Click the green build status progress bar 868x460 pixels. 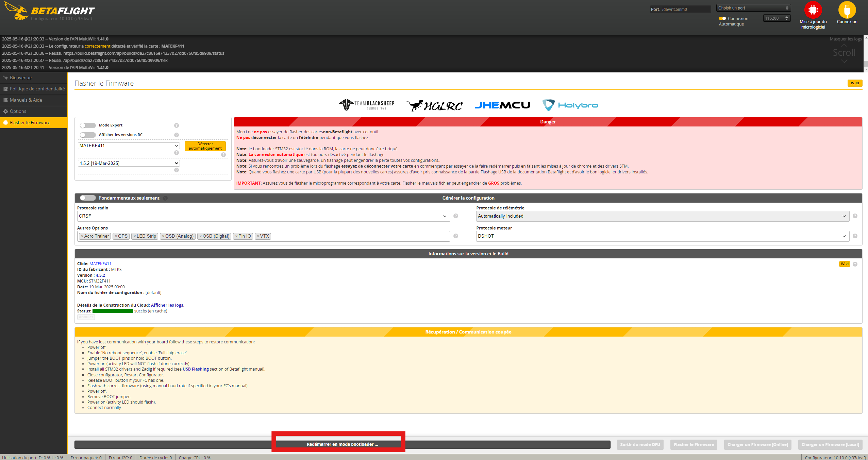113,311
